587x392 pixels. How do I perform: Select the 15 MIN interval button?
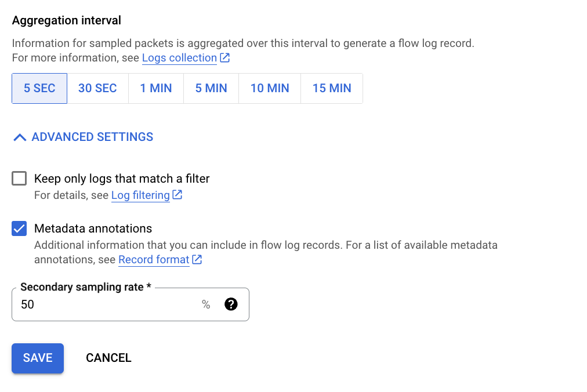332,88
